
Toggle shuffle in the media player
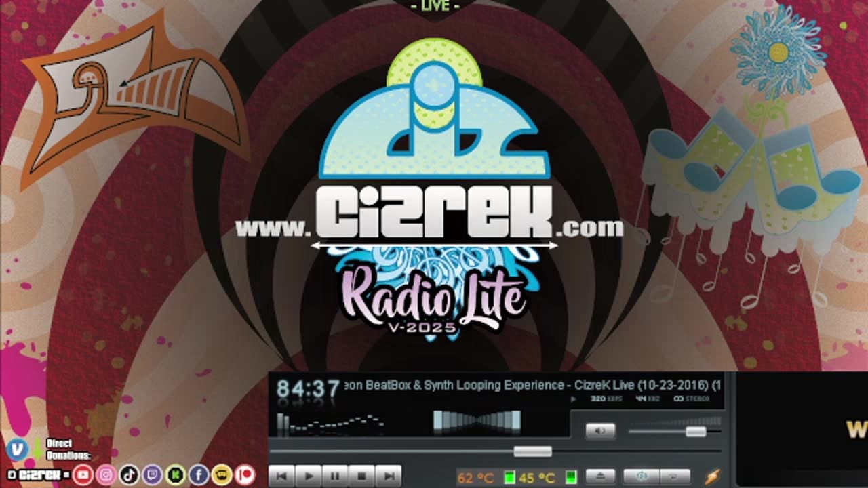(641, 476)
